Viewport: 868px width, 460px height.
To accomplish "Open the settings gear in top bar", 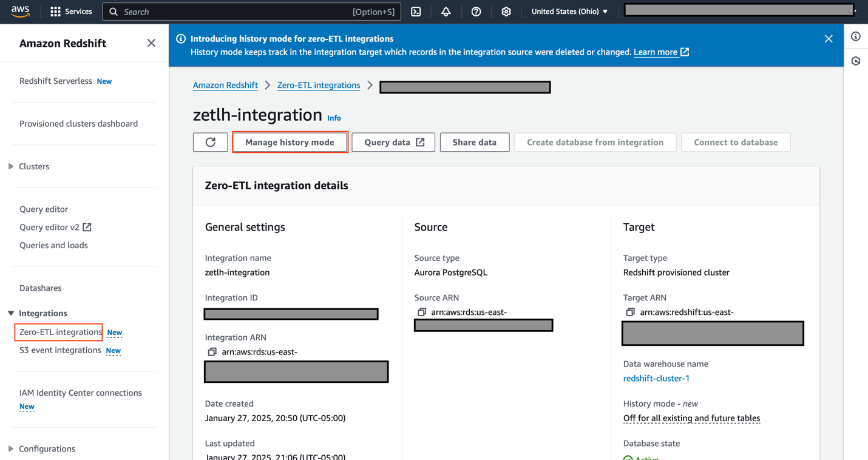I will (x=506, y=12).
